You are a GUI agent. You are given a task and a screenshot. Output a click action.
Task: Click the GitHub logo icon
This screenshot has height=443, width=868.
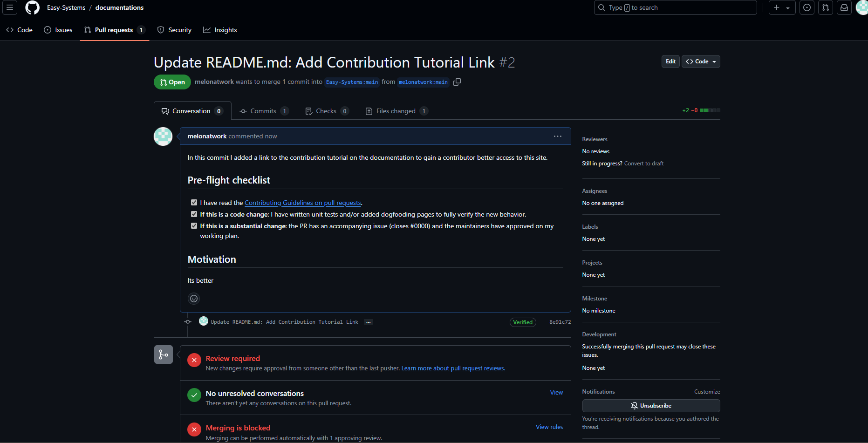tap(32, 7)
